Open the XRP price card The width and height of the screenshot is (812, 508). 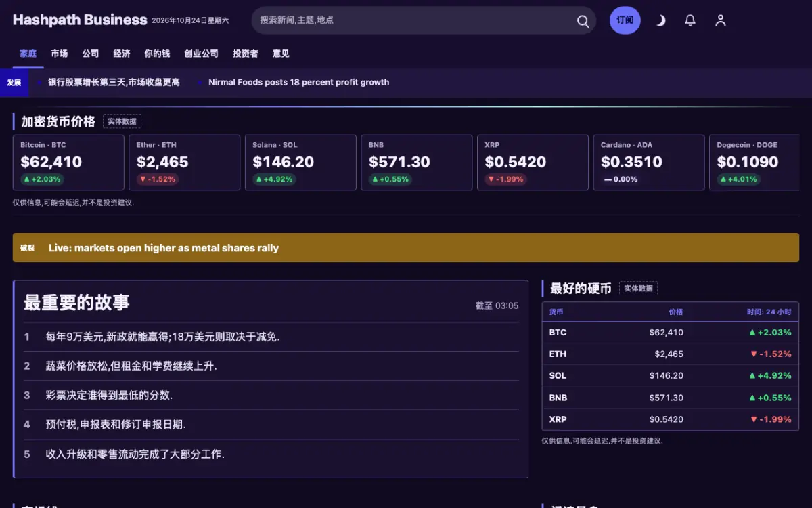[x=533, y=163]
